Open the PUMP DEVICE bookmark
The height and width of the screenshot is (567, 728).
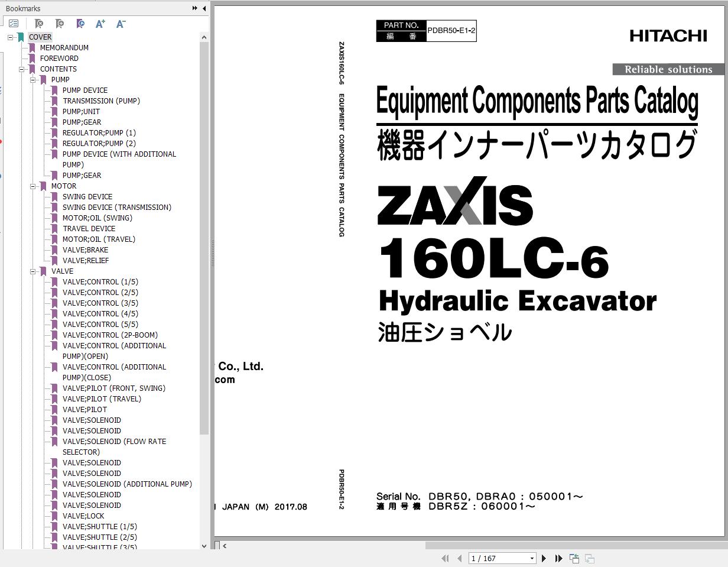[85, 90]
